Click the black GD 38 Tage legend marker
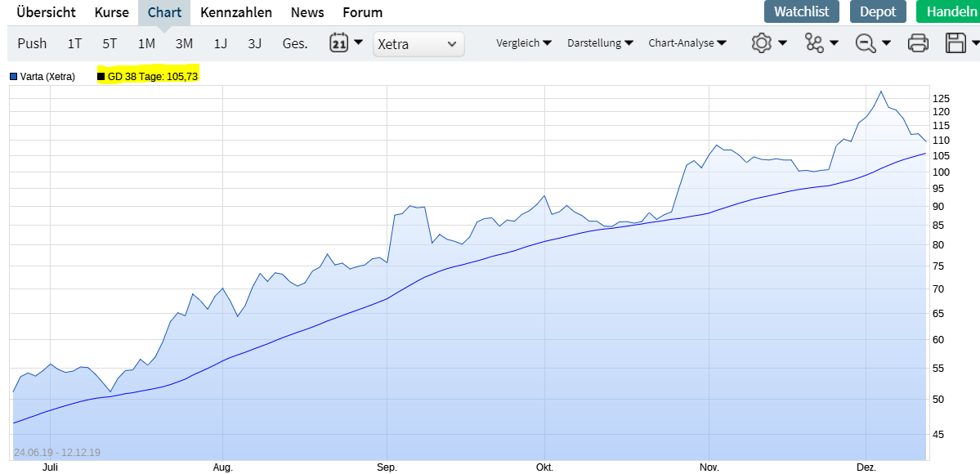The width and height of the screenshot is (980, 474). coord(101,77)
